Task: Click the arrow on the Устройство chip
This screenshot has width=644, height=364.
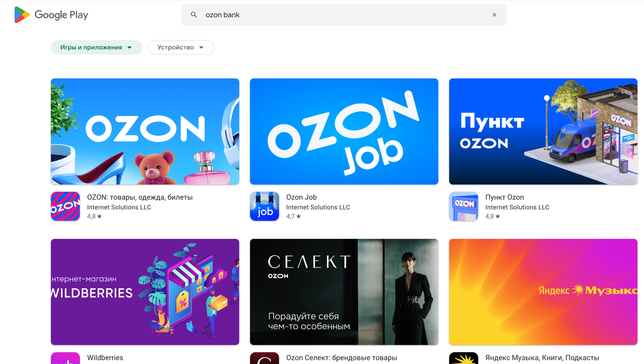Action: click(201, 48)
